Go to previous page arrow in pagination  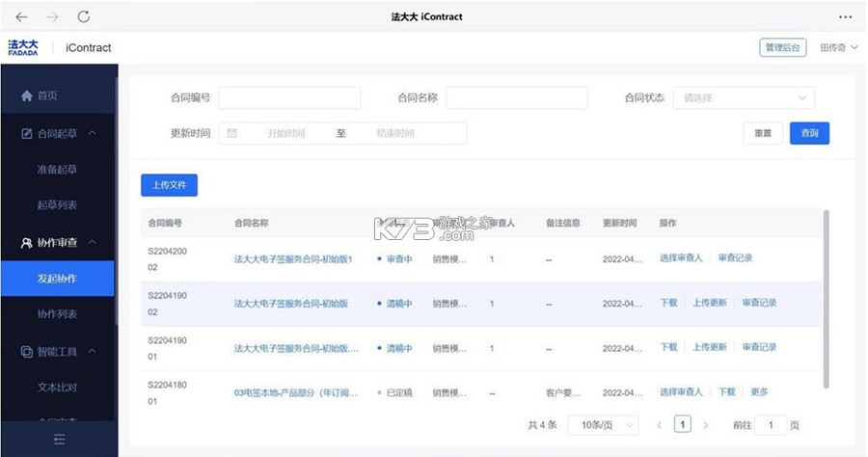click(659, 425)
